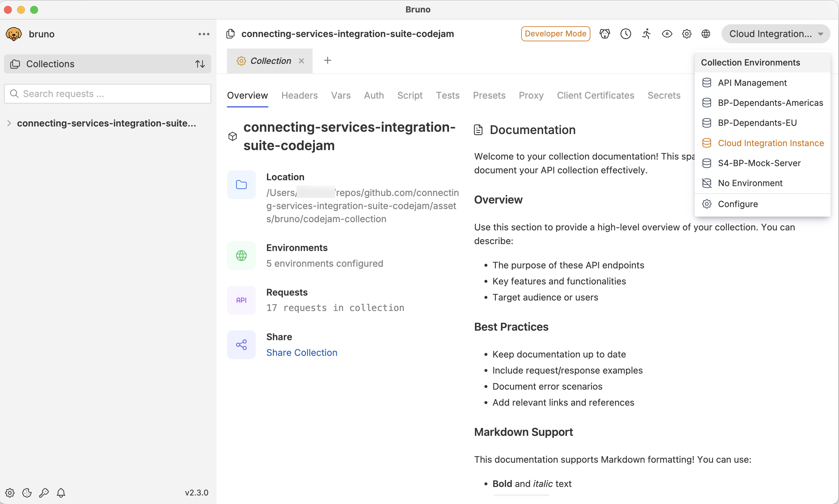Image resolution: width=839 pixels, height=504 pixels.
Task: Select BP-Dependants-Americas environment
Action: point(762,103)
